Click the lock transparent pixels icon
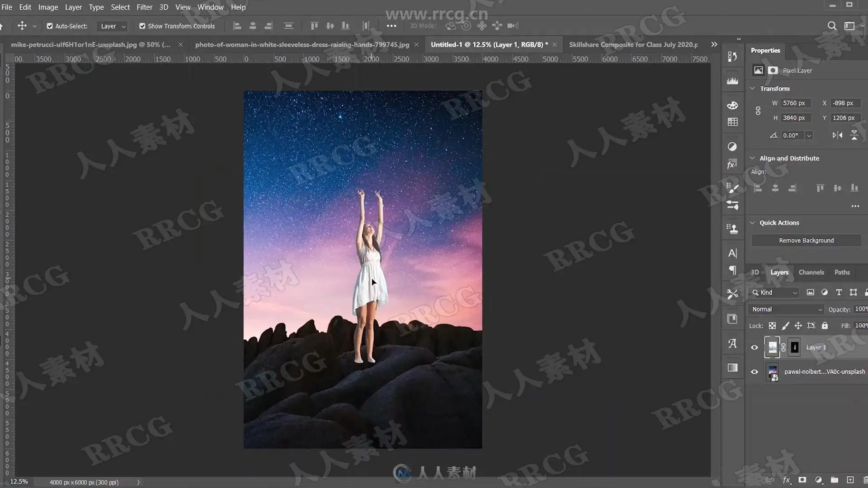This screenshot has width=868, height=488. click(x=772, y=326)
